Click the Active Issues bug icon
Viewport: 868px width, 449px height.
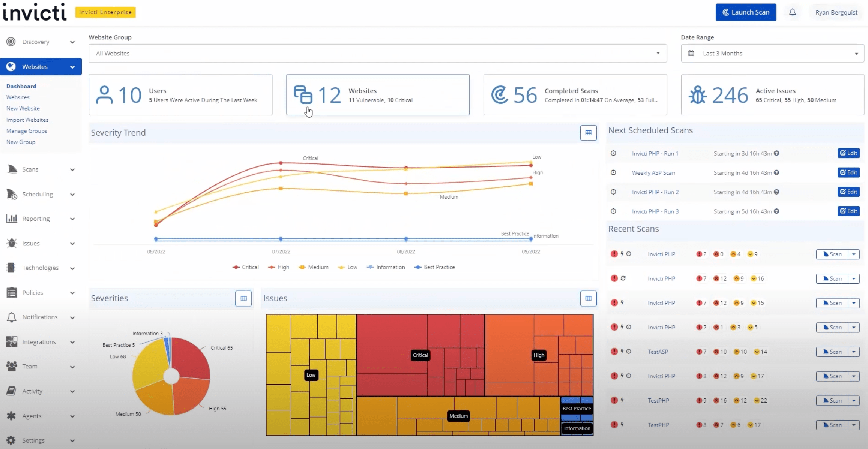[697, 95]
